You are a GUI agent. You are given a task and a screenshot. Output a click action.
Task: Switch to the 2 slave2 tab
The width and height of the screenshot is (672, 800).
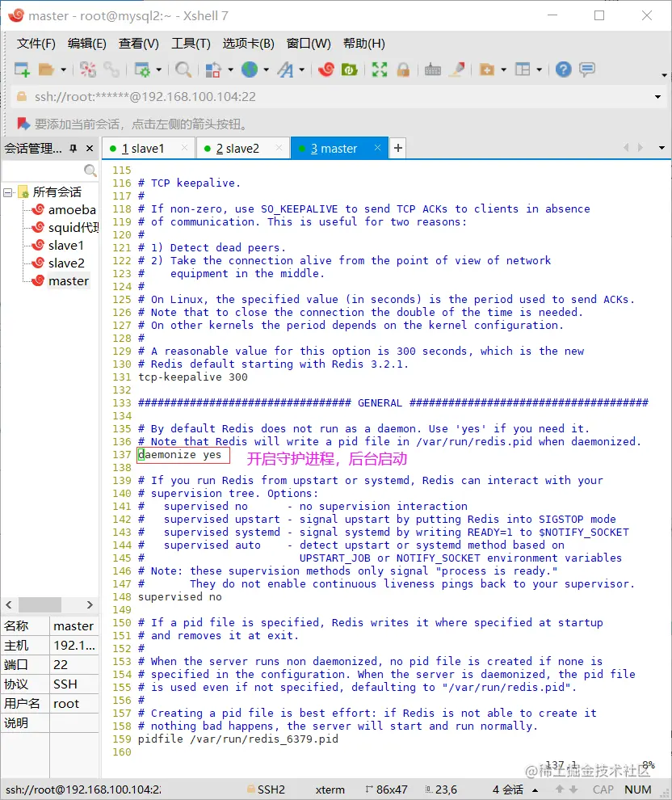pos(242,149)
